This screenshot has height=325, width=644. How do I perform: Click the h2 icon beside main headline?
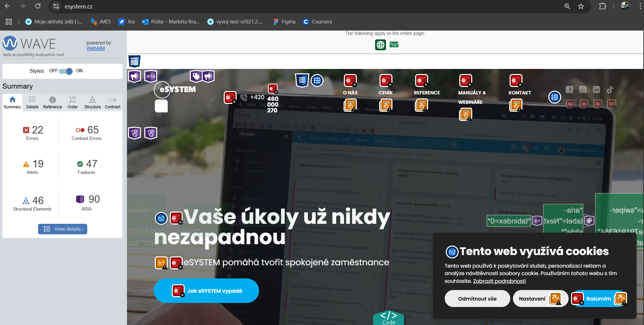(161, 218)
